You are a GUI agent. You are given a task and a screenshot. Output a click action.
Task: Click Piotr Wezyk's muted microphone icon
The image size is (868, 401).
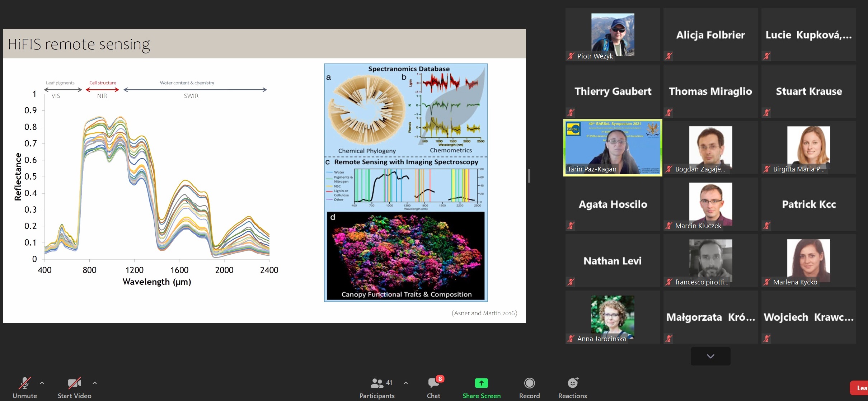(x=571, y=56)
